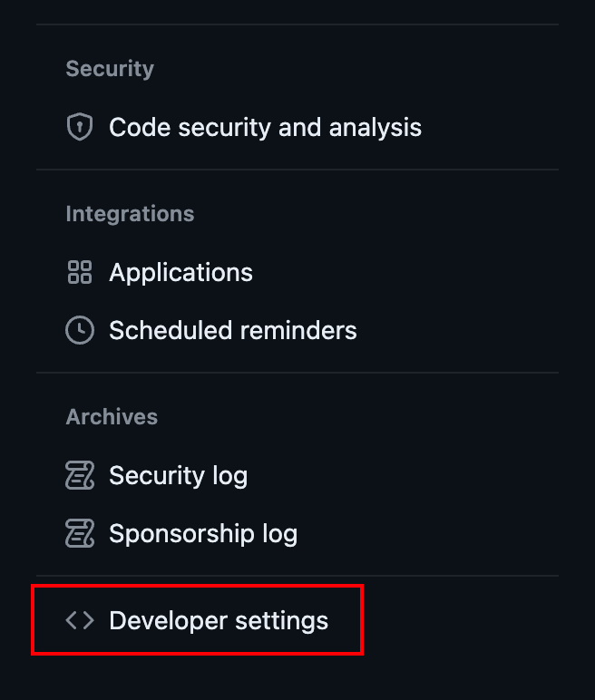Click the red highlight border around Developer settings
595x700 pixels.
pyautogui.click(x=198, y=587)
